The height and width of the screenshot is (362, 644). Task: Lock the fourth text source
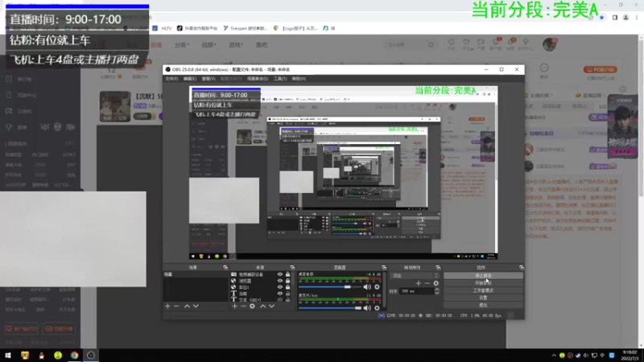pyautogui.click(x=287, y=294)
